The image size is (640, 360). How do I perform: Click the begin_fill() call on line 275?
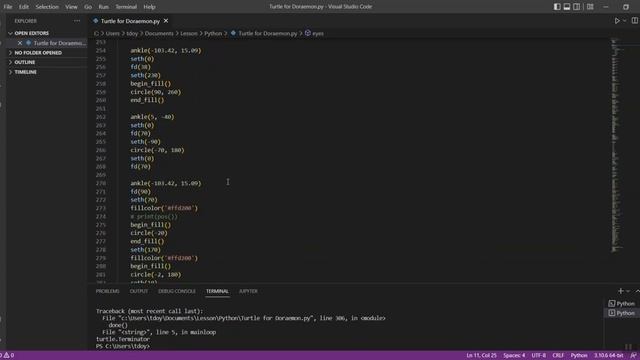point(151,225)
